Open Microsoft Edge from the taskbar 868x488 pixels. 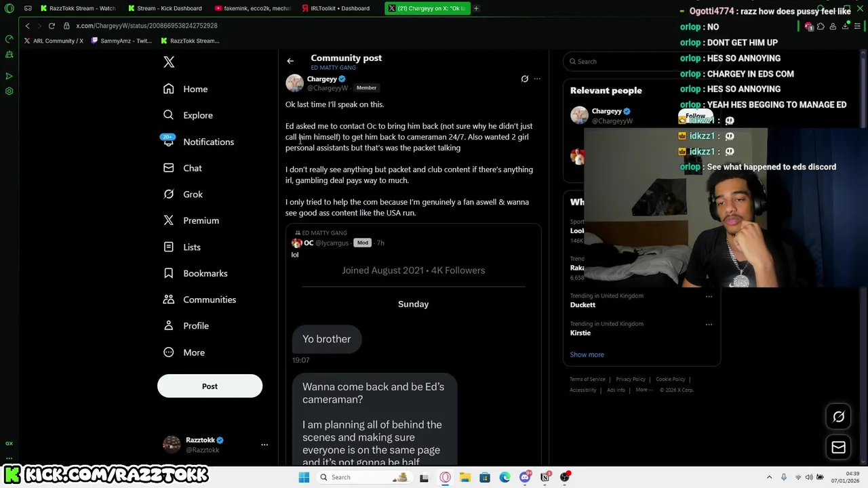505,477
